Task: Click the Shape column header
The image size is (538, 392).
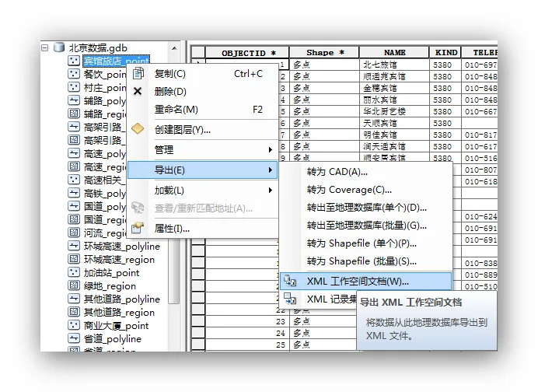Action: pos(324,53)
